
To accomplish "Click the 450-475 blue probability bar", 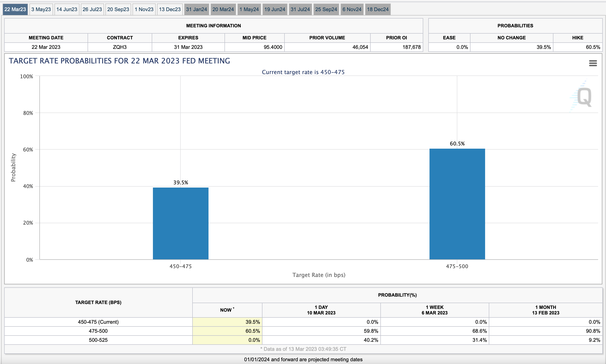I will tap(181, 223).
